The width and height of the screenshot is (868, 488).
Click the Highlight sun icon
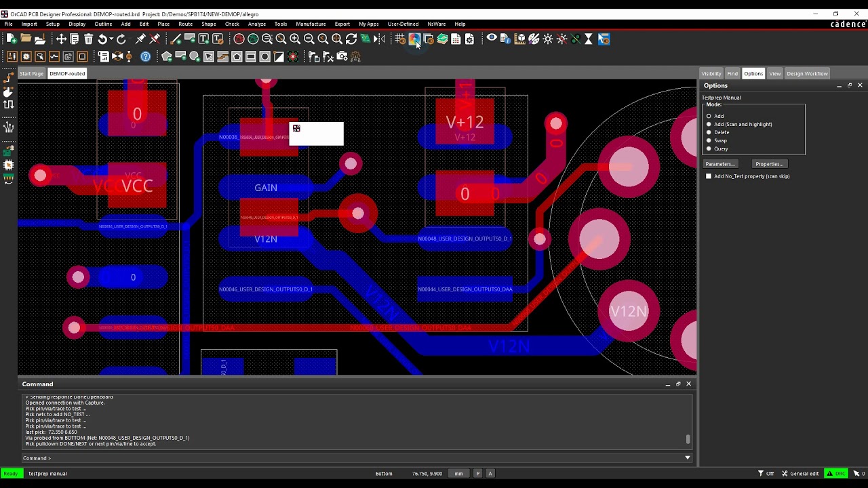548,39
